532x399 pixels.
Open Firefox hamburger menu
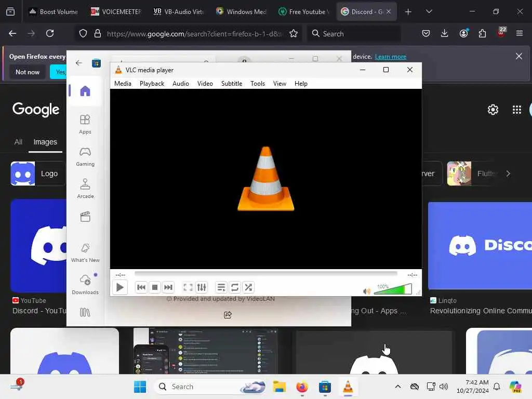(520, 33)
